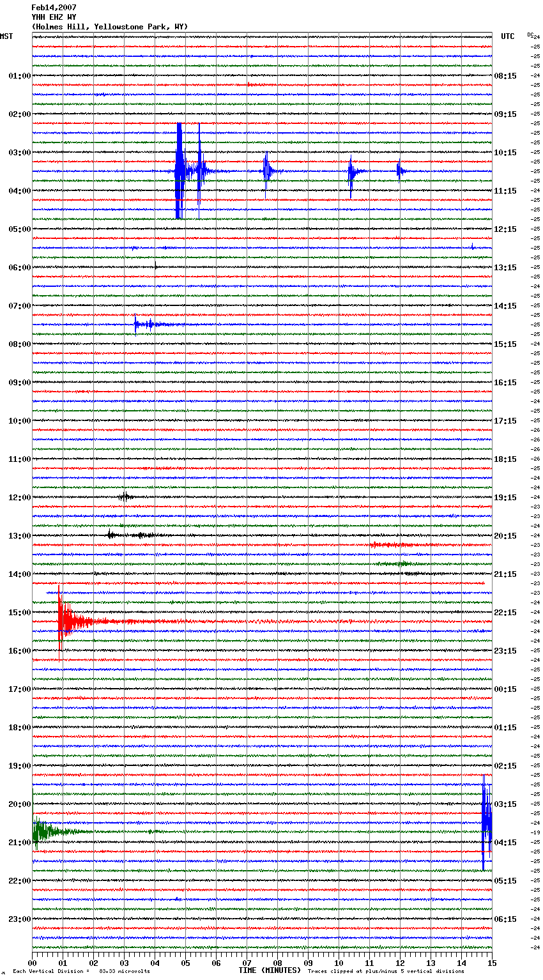Click the traces clipped footer note
The height and width of the screenshot is (980, 543).
click(x=386, y=972)
